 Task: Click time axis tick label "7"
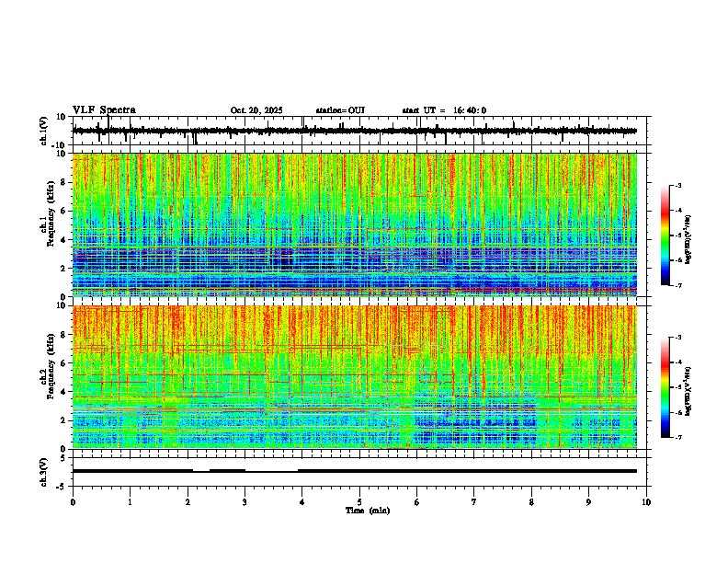[474, 502]
